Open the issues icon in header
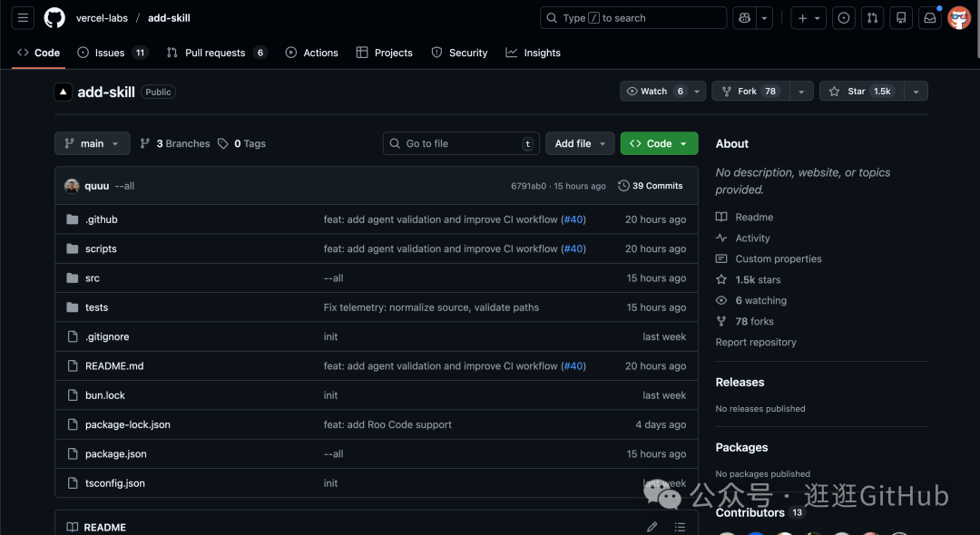 (844, 18)
